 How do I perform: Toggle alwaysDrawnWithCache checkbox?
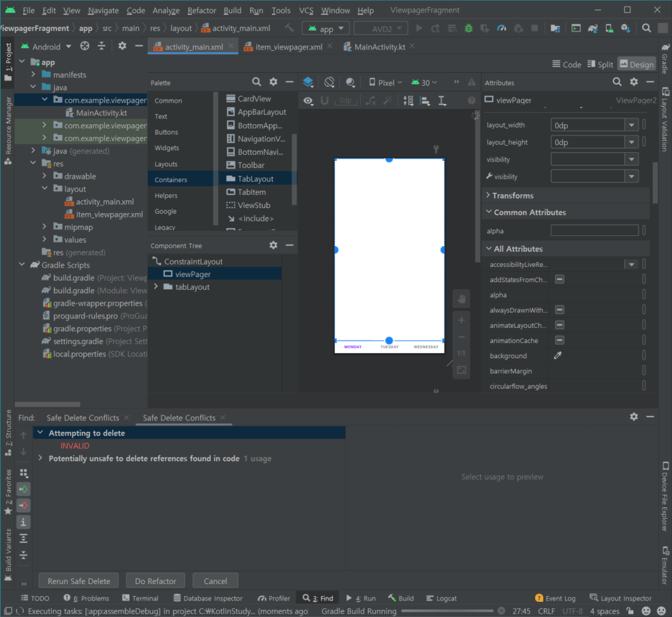tap(559, 310)
